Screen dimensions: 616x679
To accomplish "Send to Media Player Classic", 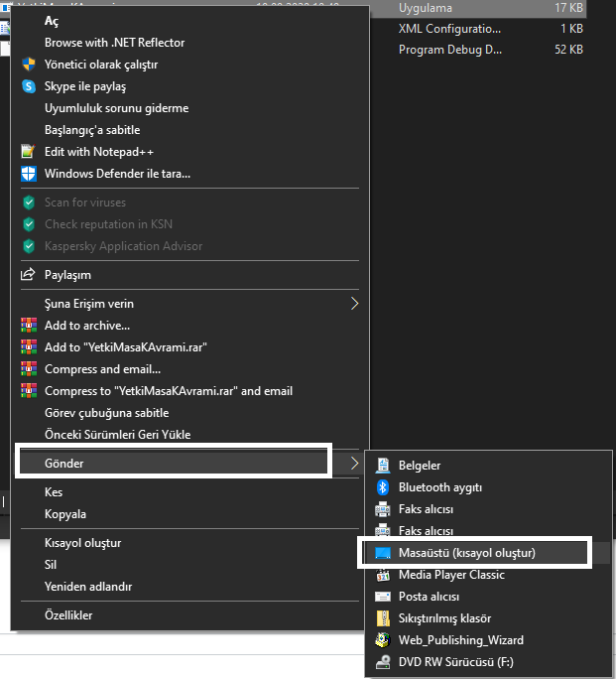I will coord(451,575).
